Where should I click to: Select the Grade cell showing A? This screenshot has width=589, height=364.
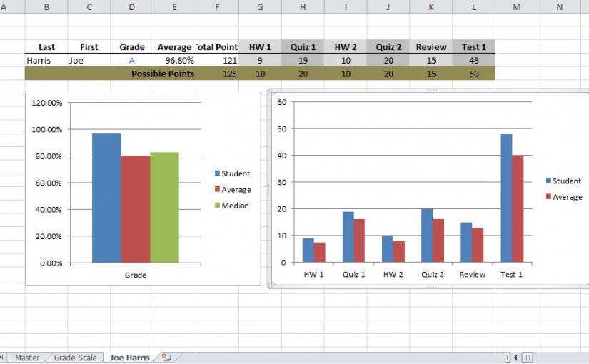pyautogui.click(x=132, y=61)
